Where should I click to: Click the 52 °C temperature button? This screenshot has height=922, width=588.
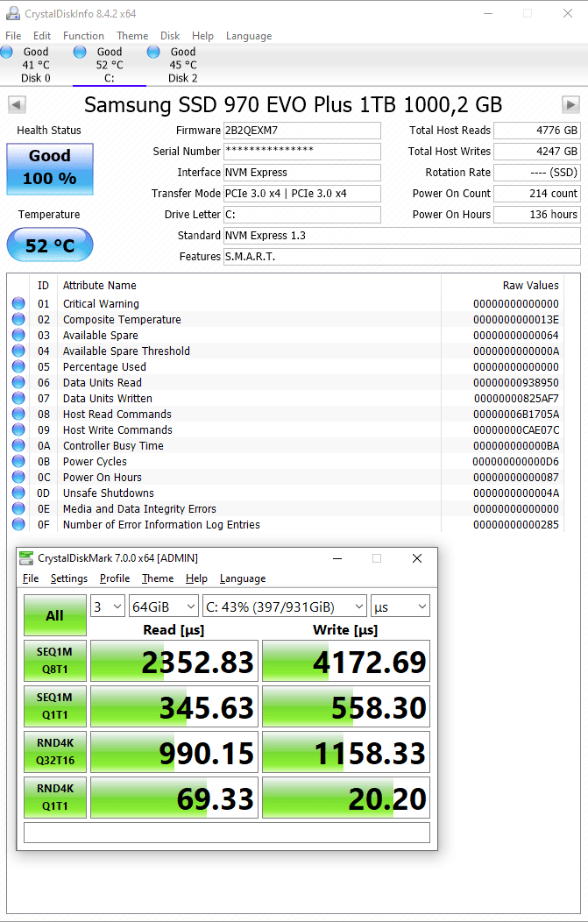click(50, 245)
